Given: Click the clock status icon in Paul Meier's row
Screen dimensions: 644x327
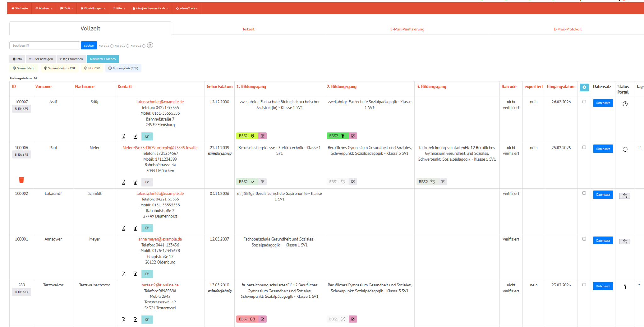Looking at the screenshot, I should [625, 150].
